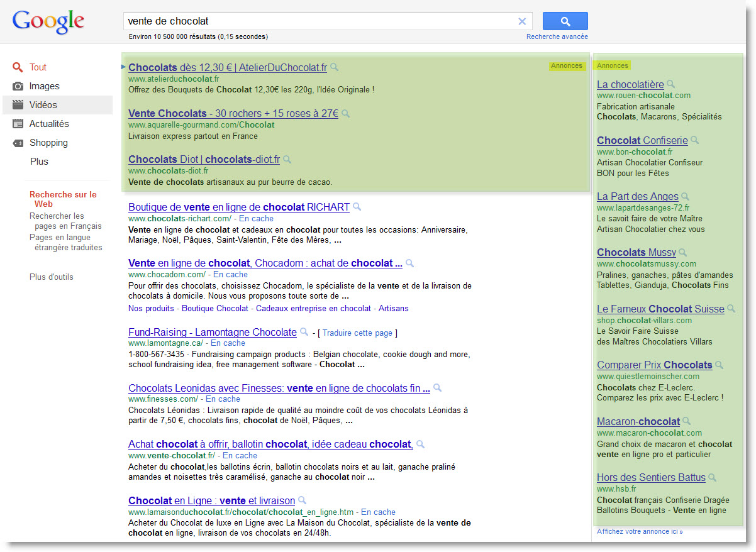This screenshot has height=552, width=756.
Task: Select Recherche sur le Web filter
Action: [x=63, y=199]
